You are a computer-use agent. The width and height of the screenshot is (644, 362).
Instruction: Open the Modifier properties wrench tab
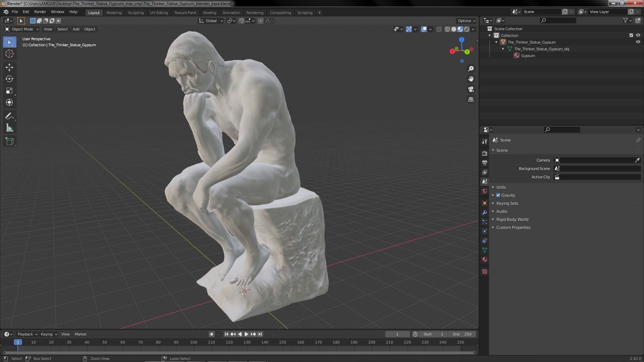[x=484, y=212]
